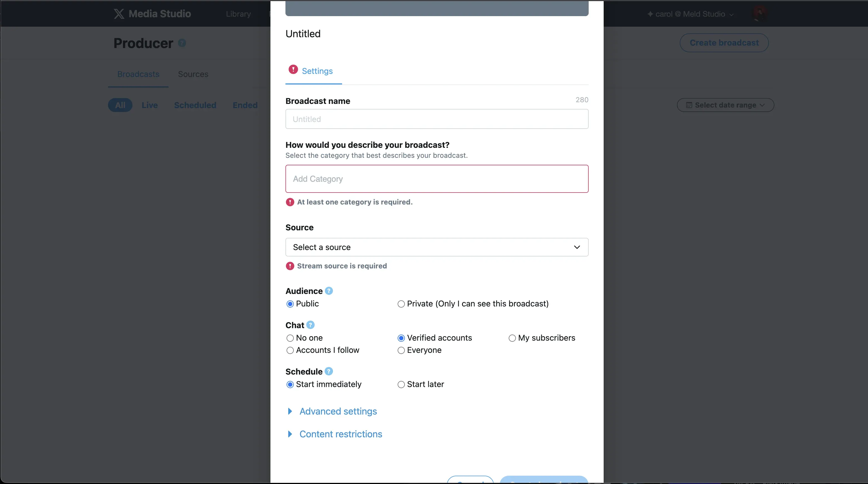Click the Schedule help question mark icon
The height and width of the screenshot is (484, 868).
(x=329, y=371)
